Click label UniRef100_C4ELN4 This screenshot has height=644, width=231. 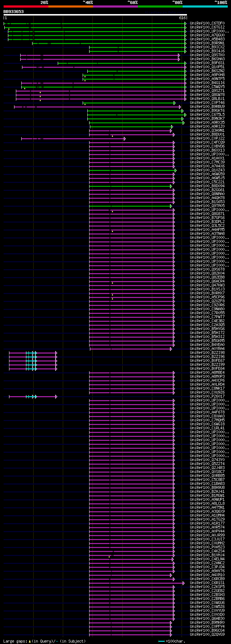click(x=208, y=559)
